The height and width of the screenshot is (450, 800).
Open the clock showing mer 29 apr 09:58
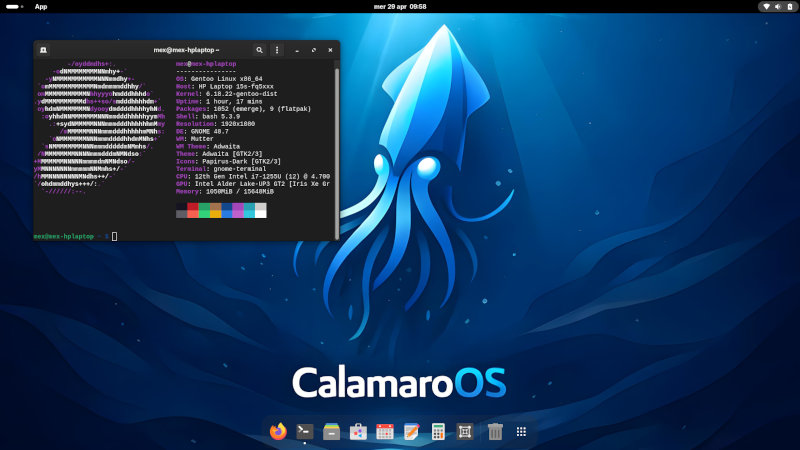400,7
